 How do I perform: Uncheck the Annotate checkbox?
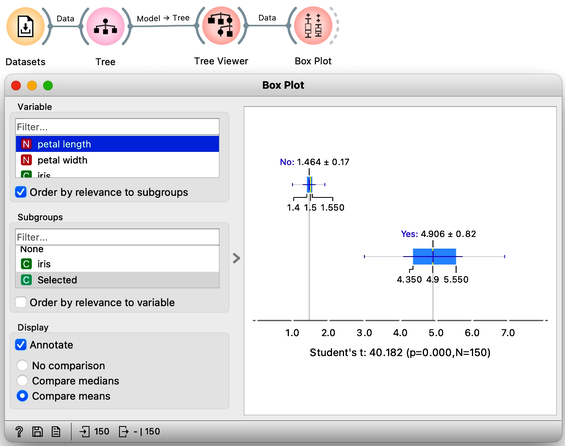pos(21,345)
